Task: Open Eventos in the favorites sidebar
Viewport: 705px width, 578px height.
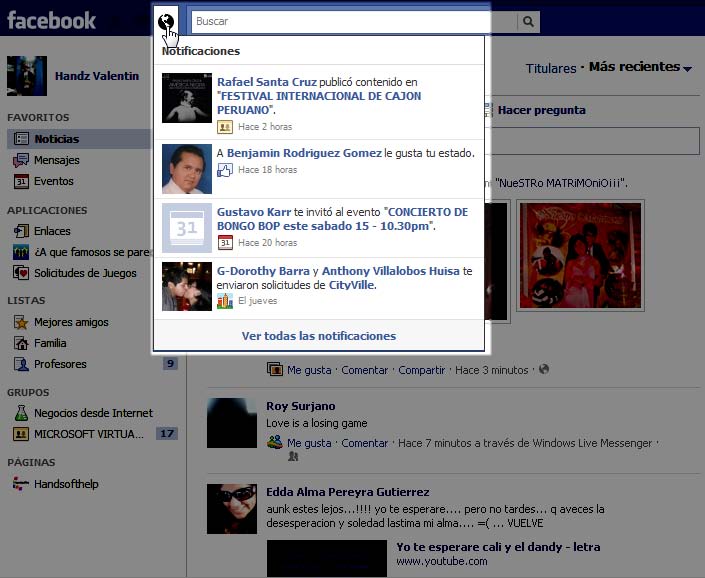Action: click(53, 181)
